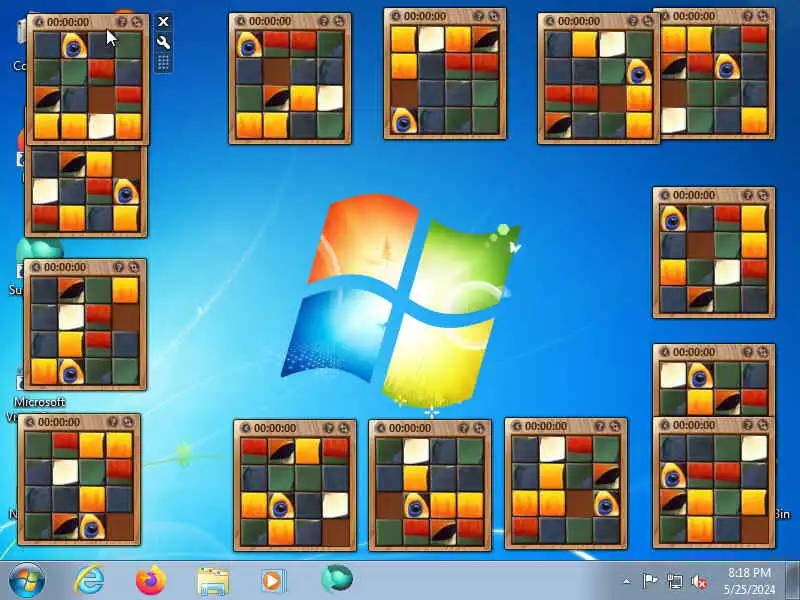This screenshot has height=600, width=800.
Task: Pause timer on puzzle below the Windows logo
Action: (x=382, y=428)
